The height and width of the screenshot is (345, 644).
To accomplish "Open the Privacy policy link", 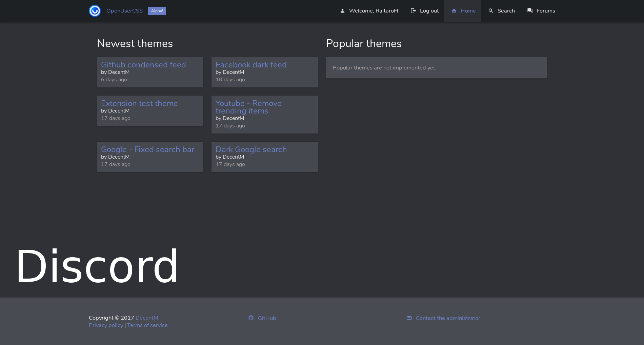I will click(x=106, y=325).
